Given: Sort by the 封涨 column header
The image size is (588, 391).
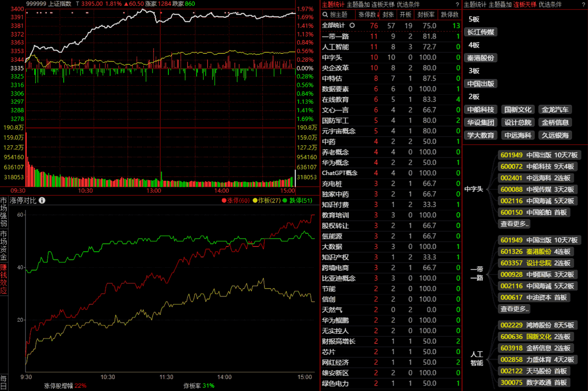Looking at the screenshot, I should (388, 15).
